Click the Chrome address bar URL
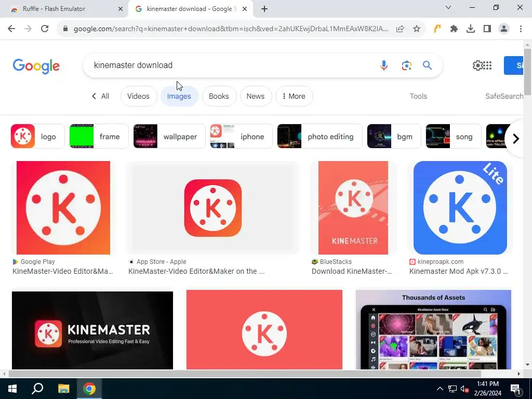Image resolution: width=532 pixels, height=399 pixels. [x=231, y=29]
